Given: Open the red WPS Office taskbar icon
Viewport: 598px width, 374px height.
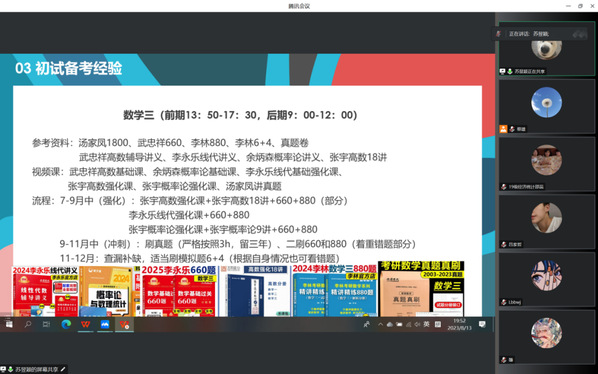Looking at the screenshot, I should (85, 324).
